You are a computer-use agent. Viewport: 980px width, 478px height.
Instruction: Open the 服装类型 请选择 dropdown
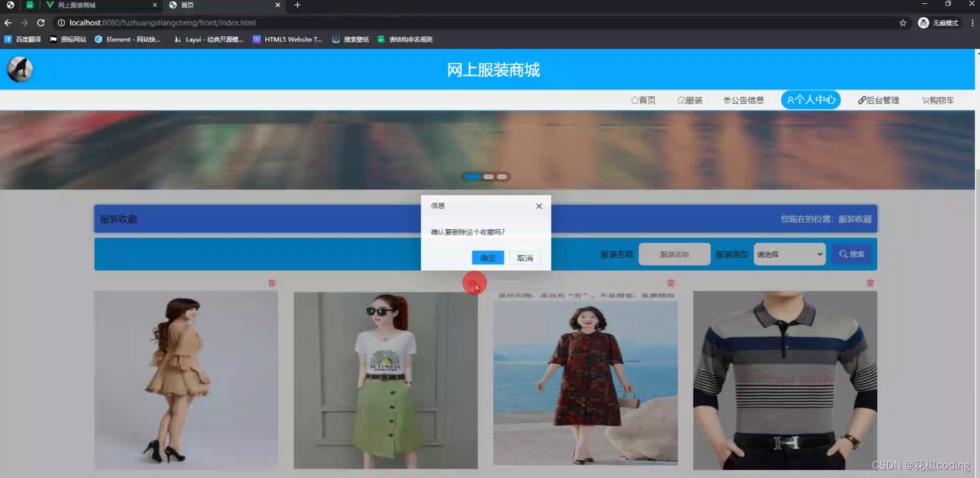click(x=789, y=253)
